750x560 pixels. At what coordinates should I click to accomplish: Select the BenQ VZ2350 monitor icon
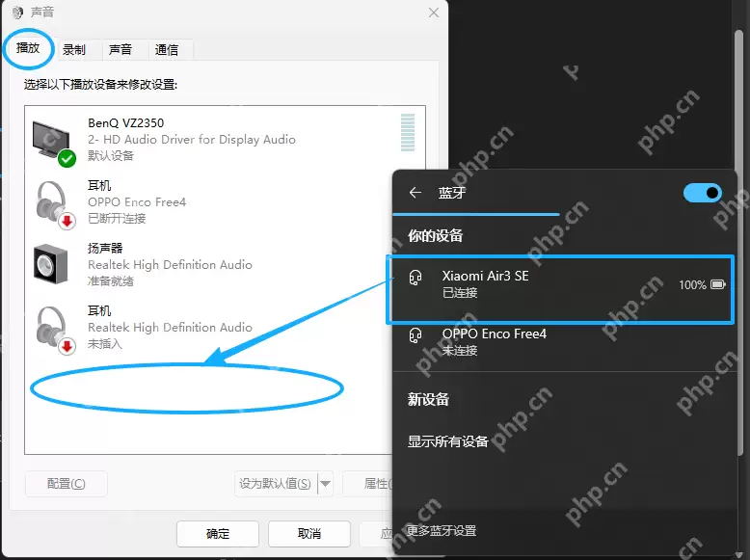coord(54,143)
